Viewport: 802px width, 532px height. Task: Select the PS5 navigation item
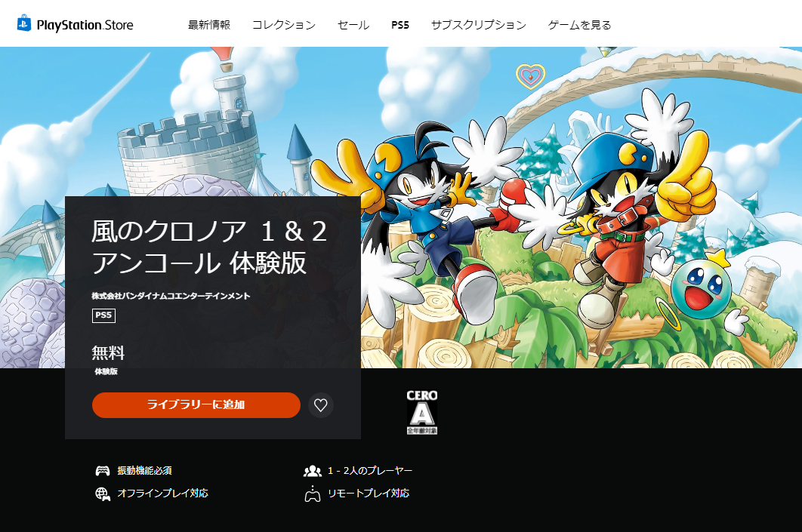click(400, 25)
